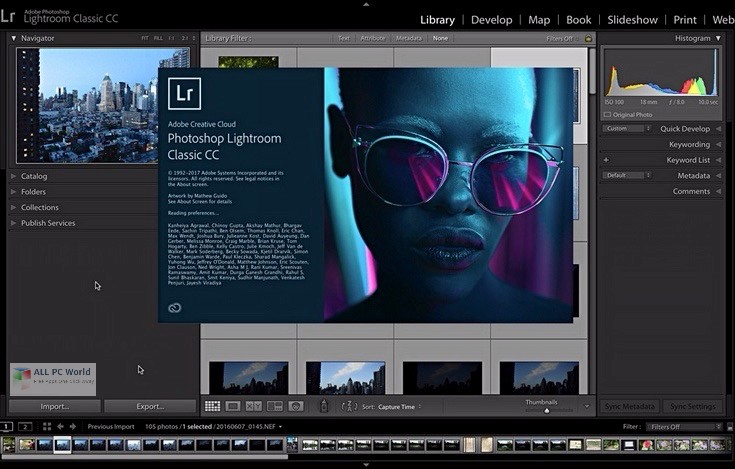Click Creative Cloud icon on splash screen

pyautogui.click(x=175, y=308)
